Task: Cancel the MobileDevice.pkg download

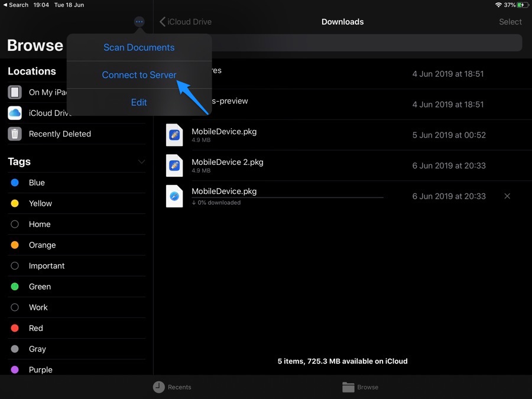Action: (507, 196)
